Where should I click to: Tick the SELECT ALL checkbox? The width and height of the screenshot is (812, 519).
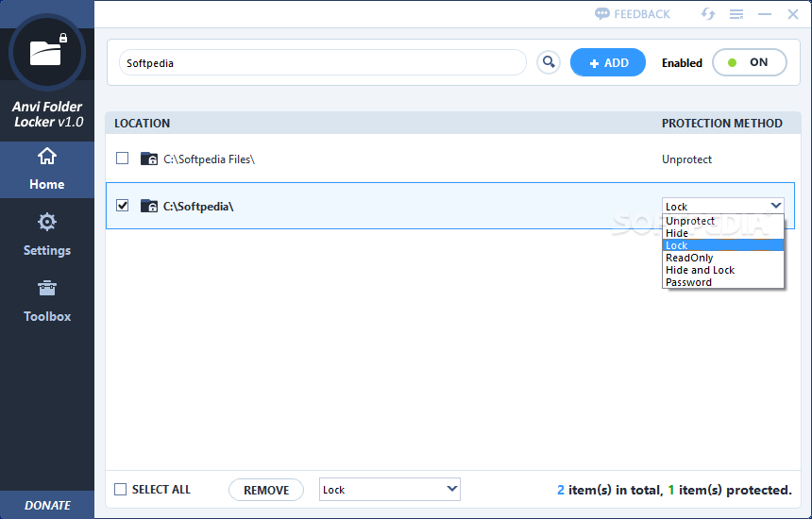click(x=120, y=490)
